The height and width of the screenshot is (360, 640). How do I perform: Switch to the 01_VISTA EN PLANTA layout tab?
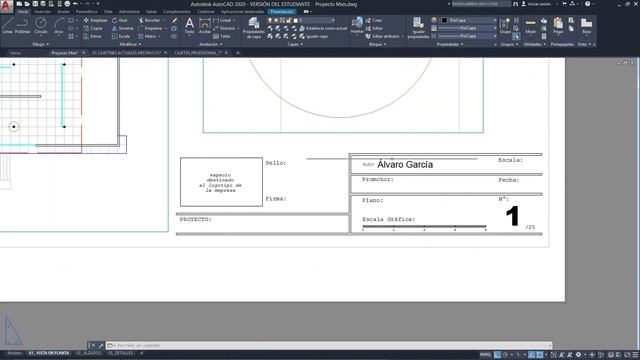pos(49,353)
